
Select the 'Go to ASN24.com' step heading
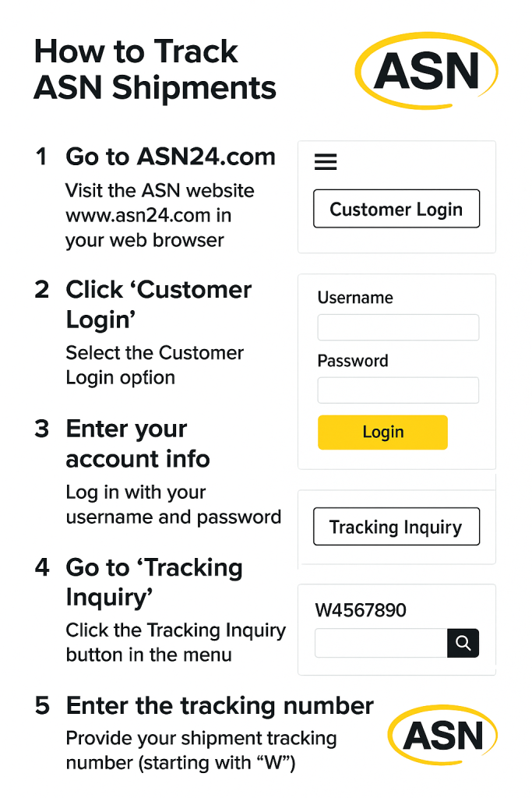[x=171, y=157]
